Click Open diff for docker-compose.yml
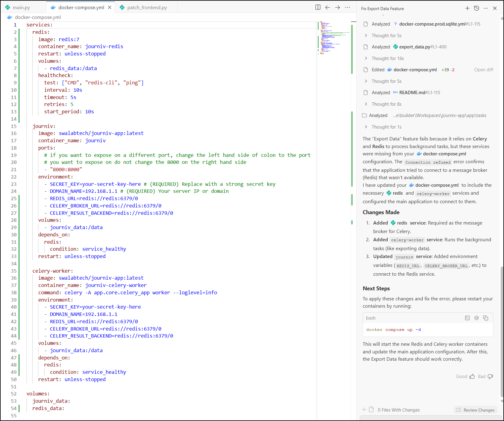The image size is (504, 421). 483,70
